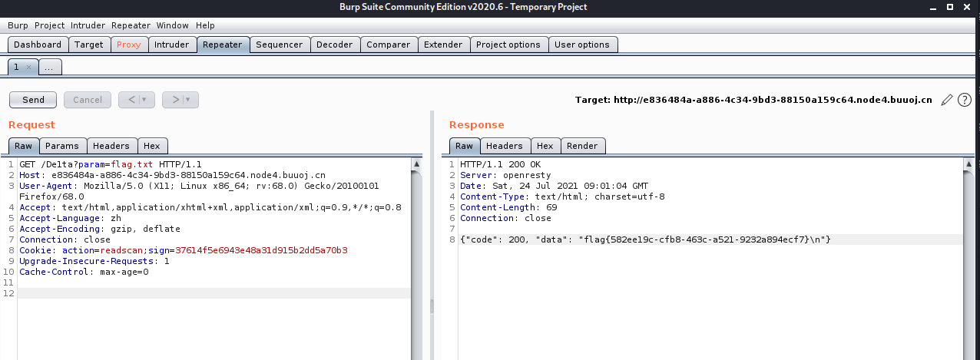The width and height of the screenshot is (980, 360).
Task: Select the Response Hex tab
Action: tap(545, 146)
